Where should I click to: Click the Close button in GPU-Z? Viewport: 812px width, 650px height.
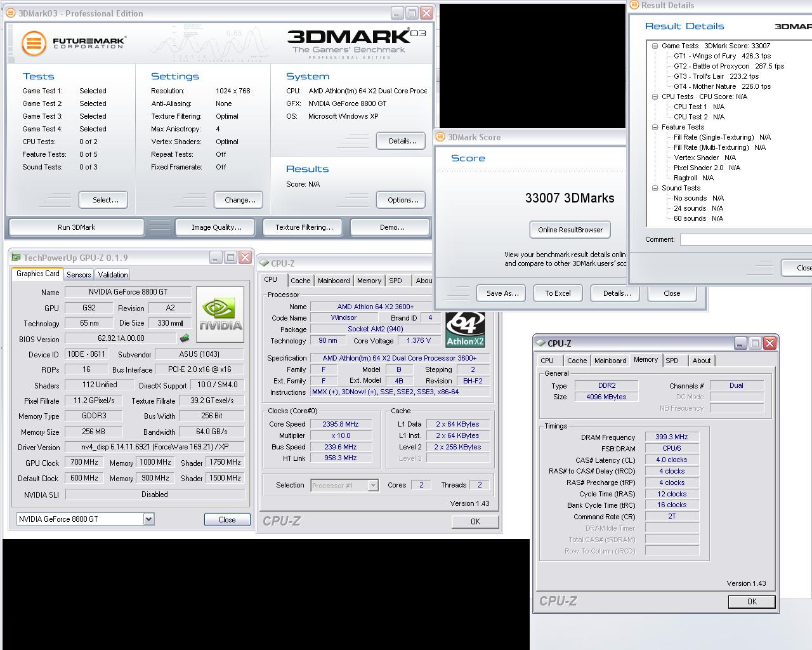point(227,519)
